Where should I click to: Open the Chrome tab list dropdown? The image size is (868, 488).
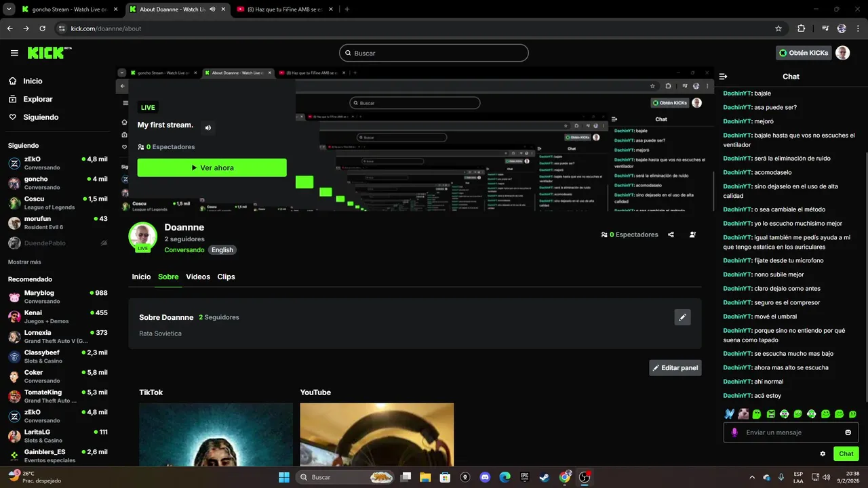[9, 9]
